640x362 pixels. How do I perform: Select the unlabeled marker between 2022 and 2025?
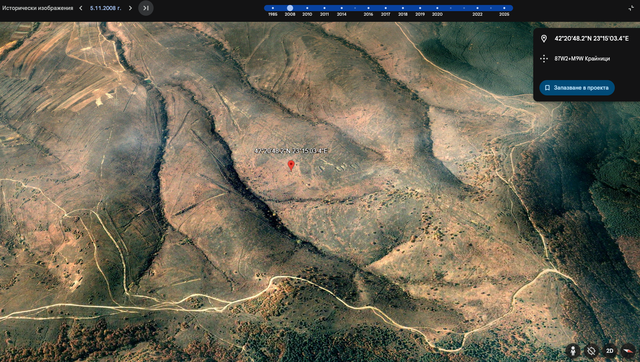tap(491, 8)
